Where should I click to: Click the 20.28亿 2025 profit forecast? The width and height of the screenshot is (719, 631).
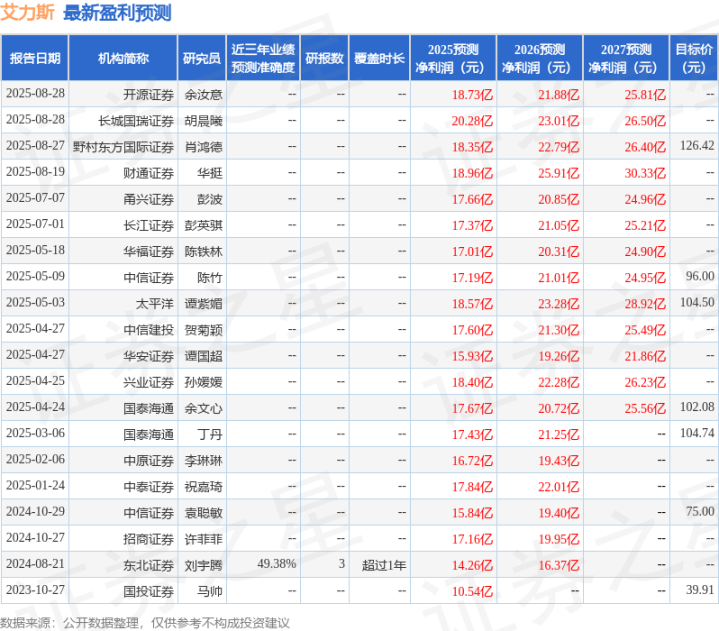tap(472, 122)
